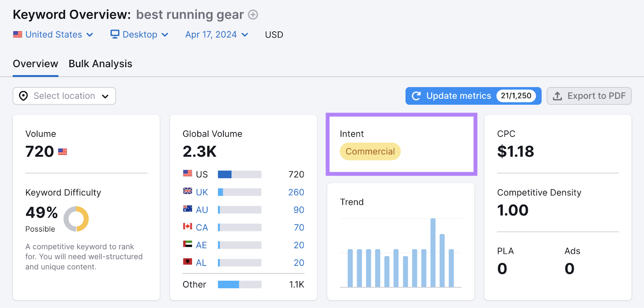Click the AU country link
The image size is (644, 308).
202,210
